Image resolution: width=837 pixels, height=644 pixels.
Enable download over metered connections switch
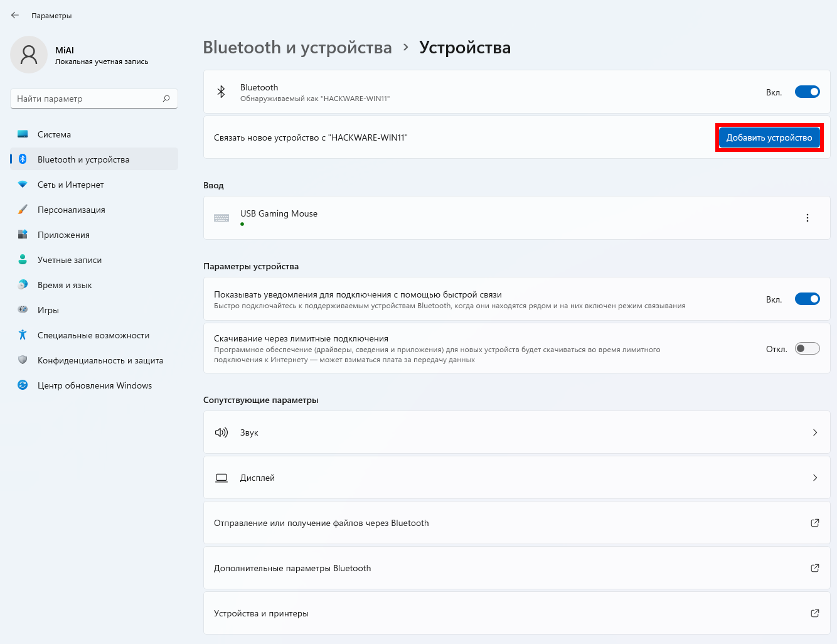tap(808, 348)
